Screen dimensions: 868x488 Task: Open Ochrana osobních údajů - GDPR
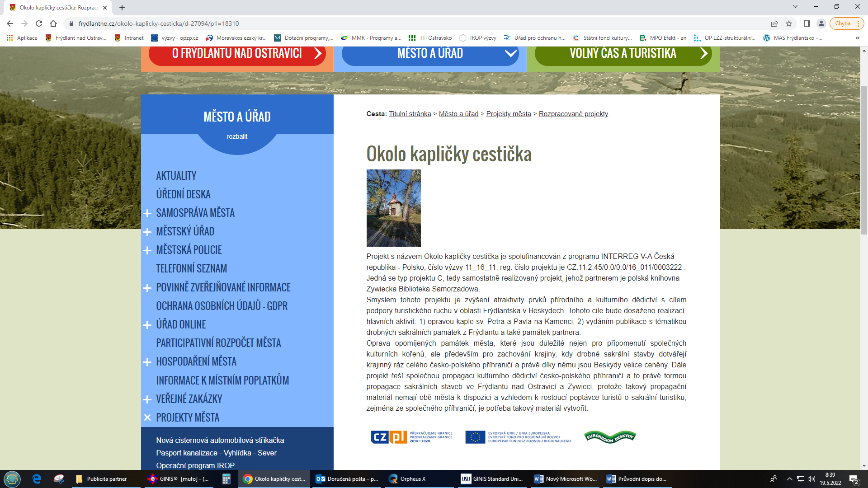point(222,306)
